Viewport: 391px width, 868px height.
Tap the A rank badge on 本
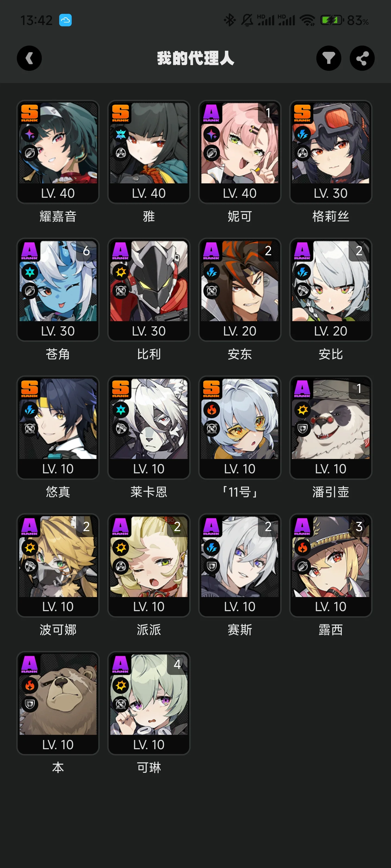click(30, 664)
